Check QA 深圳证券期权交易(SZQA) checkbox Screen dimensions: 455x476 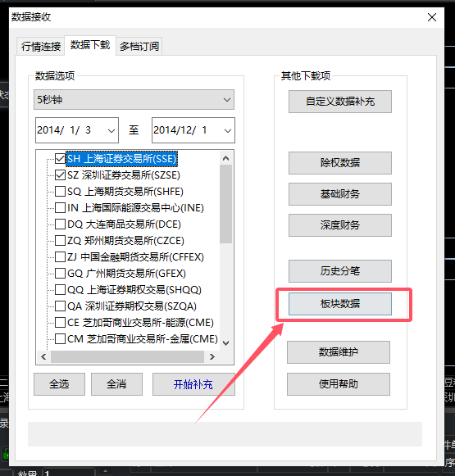[x=60, y=306]
